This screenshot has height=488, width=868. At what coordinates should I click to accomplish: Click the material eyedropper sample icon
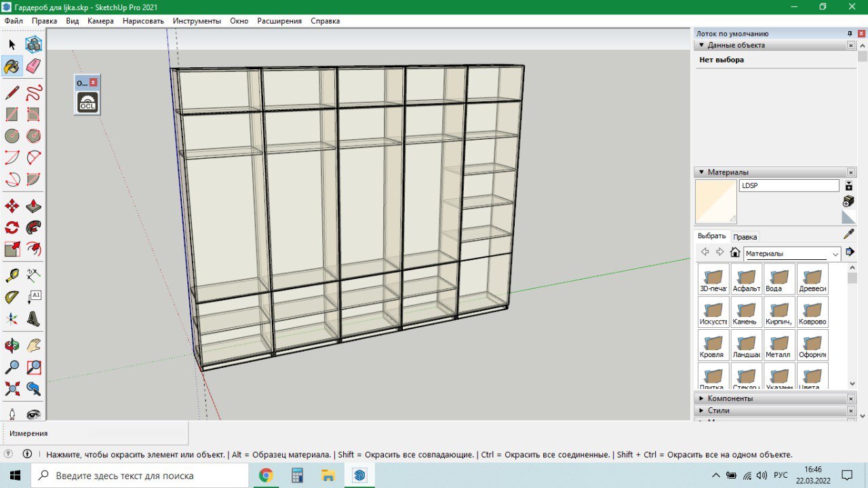click(848, 234)
